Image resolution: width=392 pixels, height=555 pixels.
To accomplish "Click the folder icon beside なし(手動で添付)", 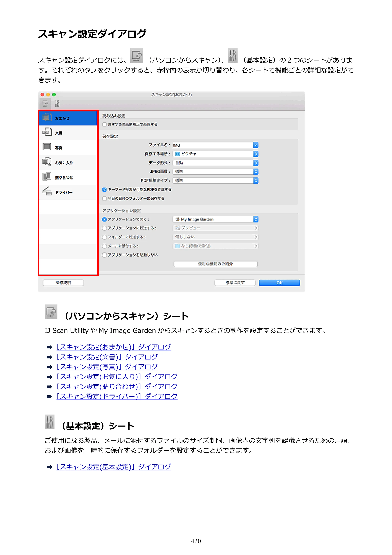I will (178, 246).
